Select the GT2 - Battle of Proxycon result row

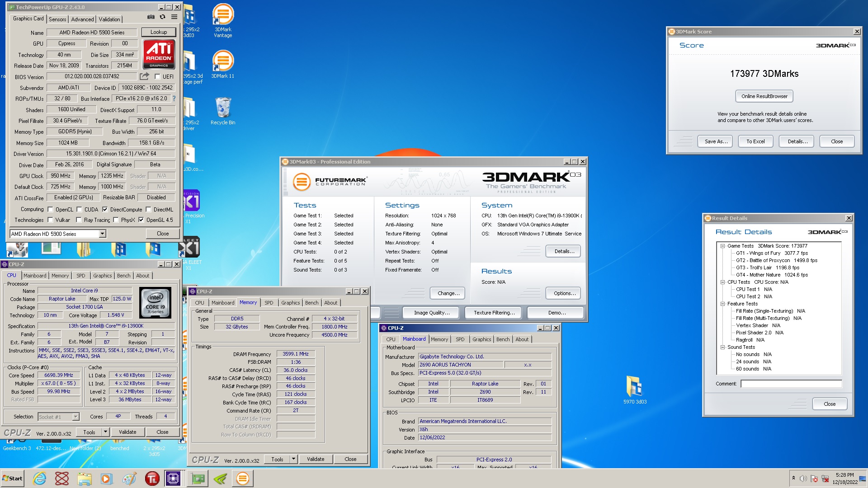tap(776, 260)
